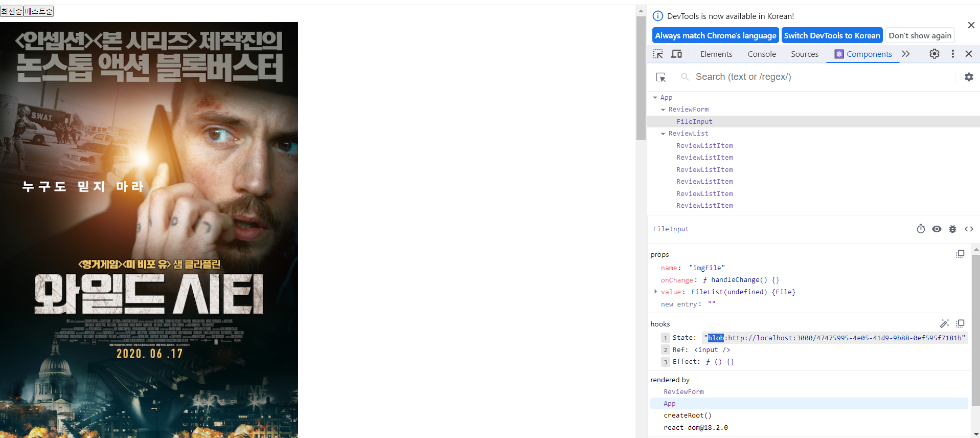This screenshot has width=980, height=438.
Task: Click the page vertical scrollbar thumb
Action: pos(641,78)
